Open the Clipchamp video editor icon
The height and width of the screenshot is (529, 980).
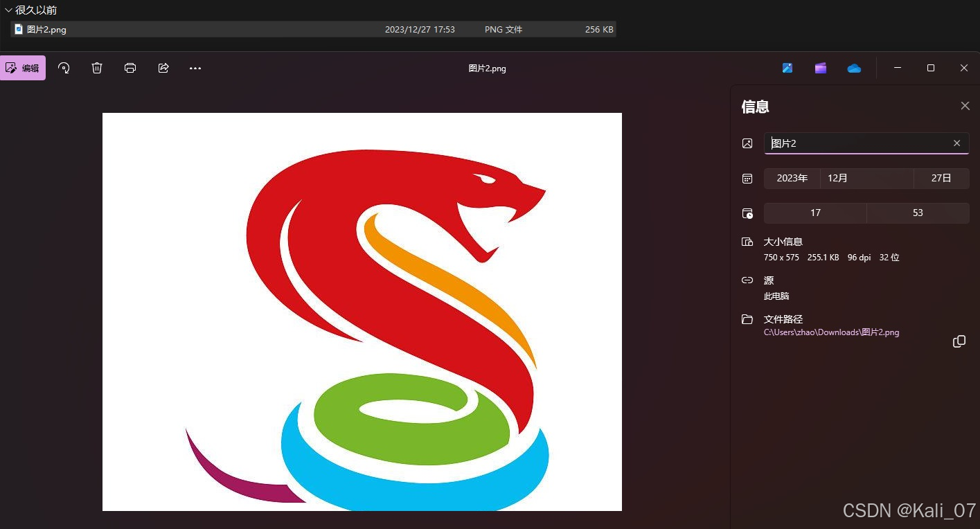pos(821,68)
